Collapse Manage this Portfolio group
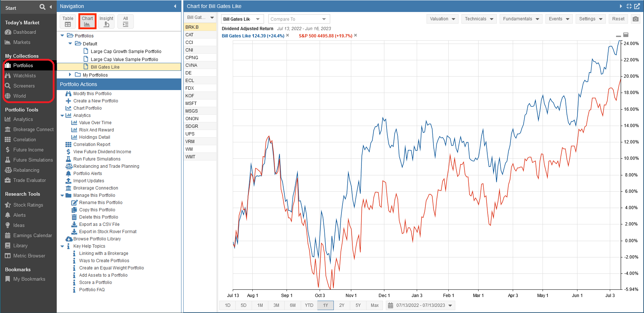The height and width of the screenshot is (313, 644). pyautogui.click(x=62, y=195)
